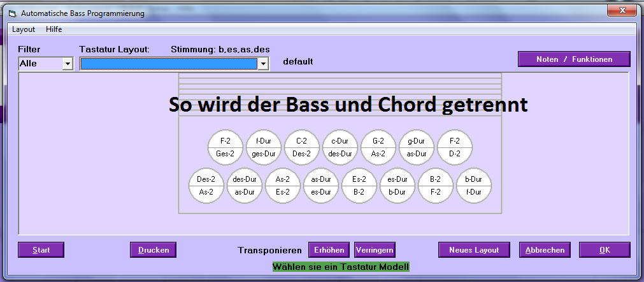Screen dimensions: 644x282
Task: Click the C-2 / Des-2 bass button
Action: click(301, 147)
